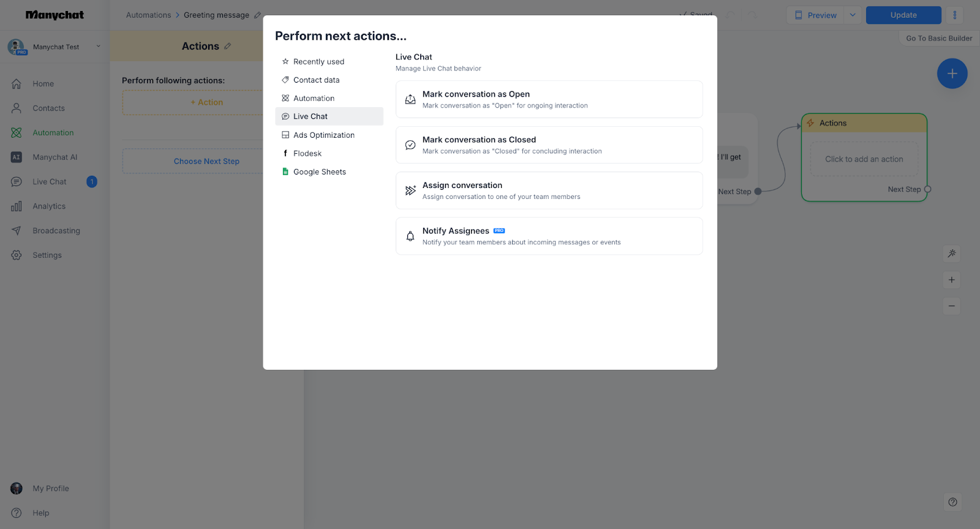Edit the Greeting message automation name
This screenshot has width=980, height=529.
(257, 15)
